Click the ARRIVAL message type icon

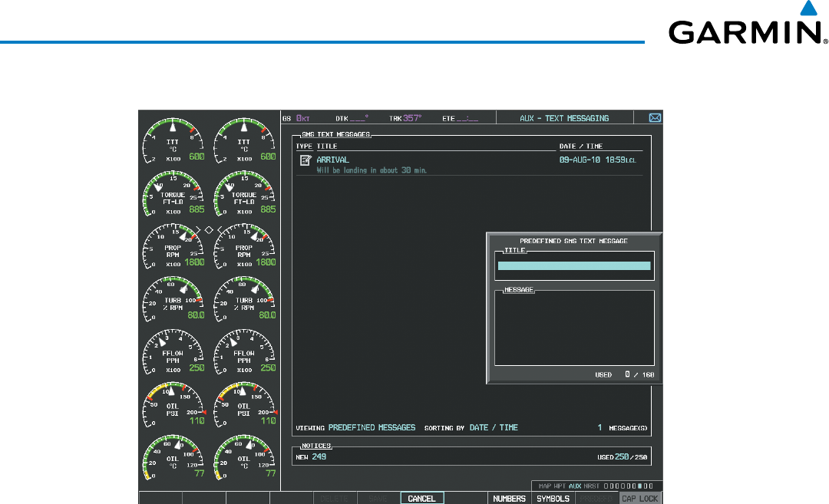tap(305, 160)
